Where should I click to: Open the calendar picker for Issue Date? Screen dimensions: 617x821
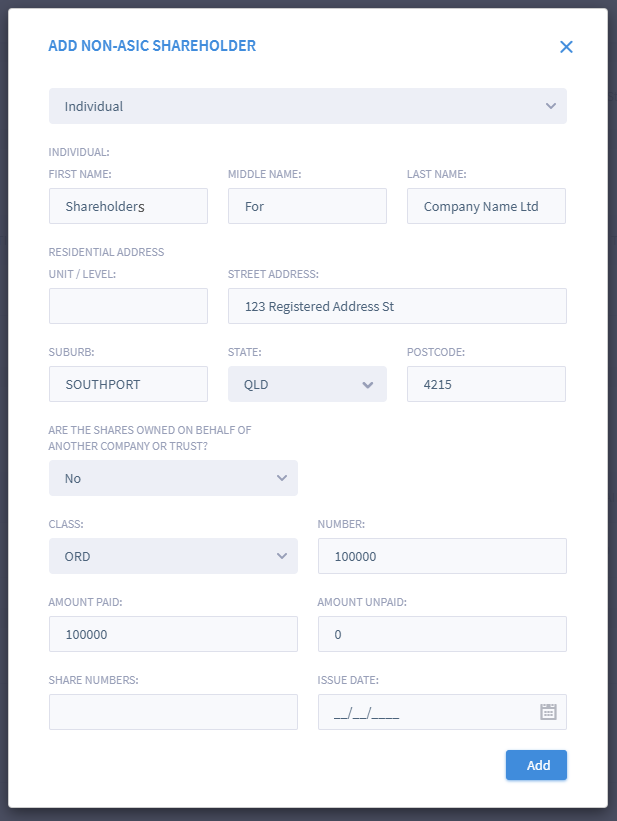coord(548,712)
